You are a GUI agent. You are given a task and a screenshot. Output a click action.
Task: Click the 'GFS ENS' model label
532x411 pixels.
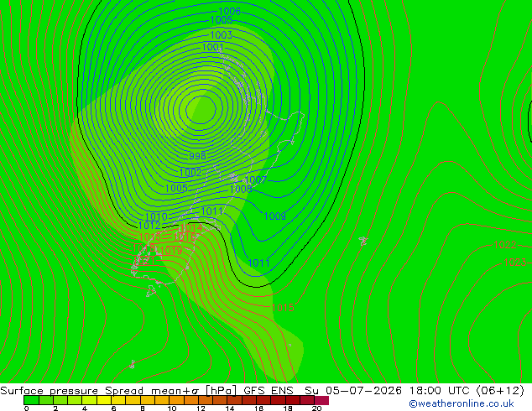[x=269, y=391]
